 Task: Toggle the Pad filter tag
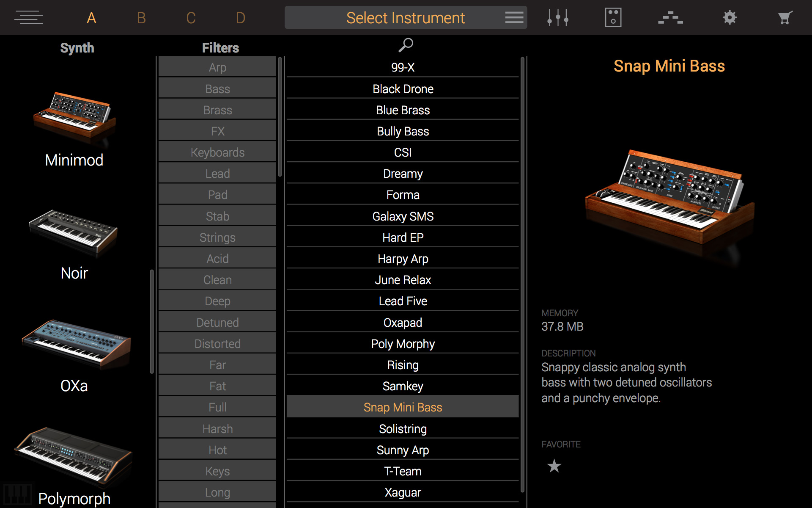tap(217, 195)
